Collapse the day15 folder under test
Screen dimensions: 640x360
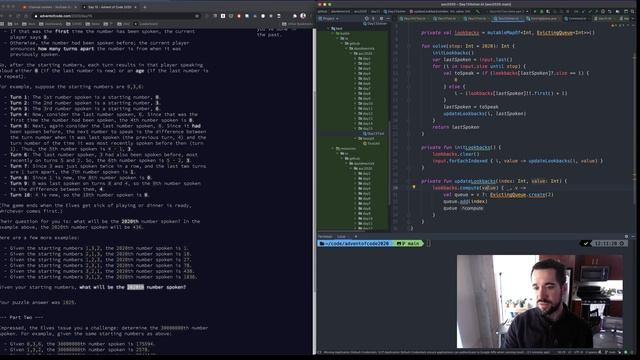point(356,128)
